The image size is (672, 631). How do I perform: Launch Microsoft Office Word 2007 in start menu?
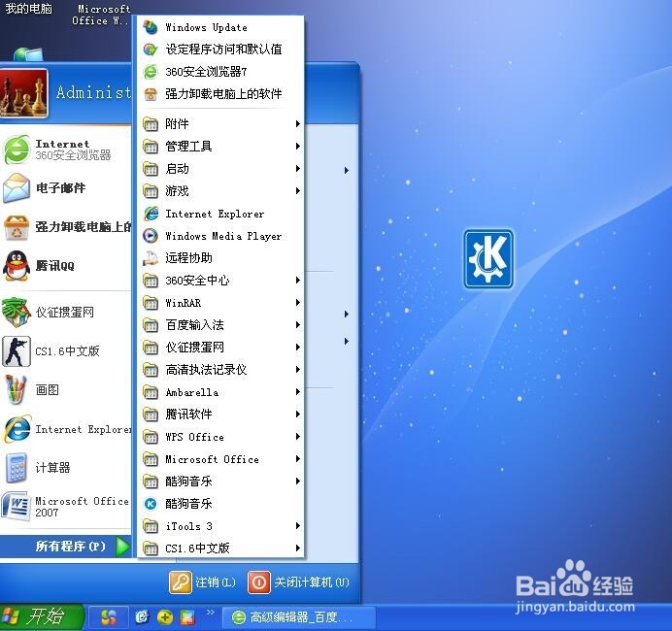pyautogui.click(x=66, y=507)
